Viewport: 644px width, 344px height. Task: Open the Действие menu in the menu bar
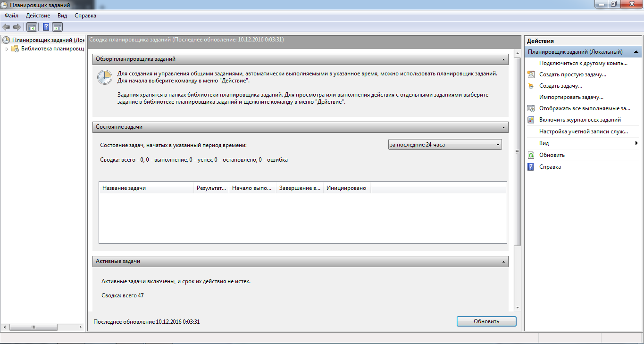[38, 16]
